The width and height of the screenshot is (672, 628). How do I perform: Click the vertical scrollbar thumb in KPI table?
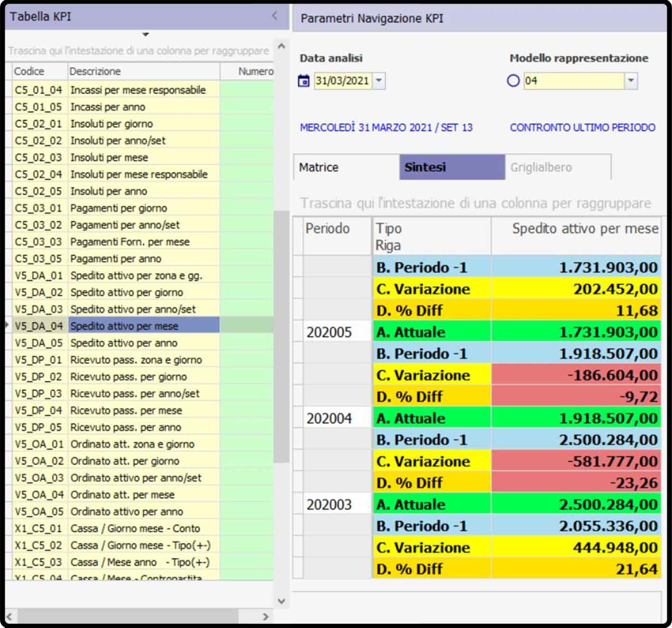point(281,336)
